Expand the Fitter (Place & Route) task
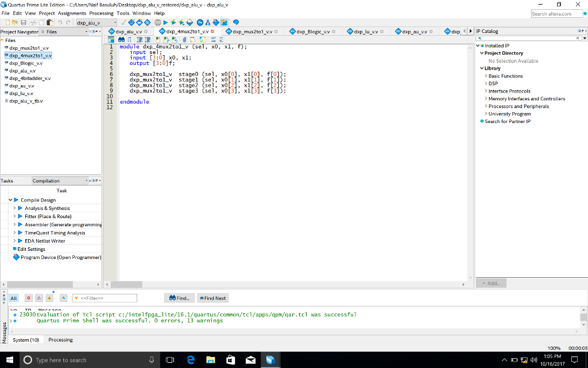 point(14,216)
